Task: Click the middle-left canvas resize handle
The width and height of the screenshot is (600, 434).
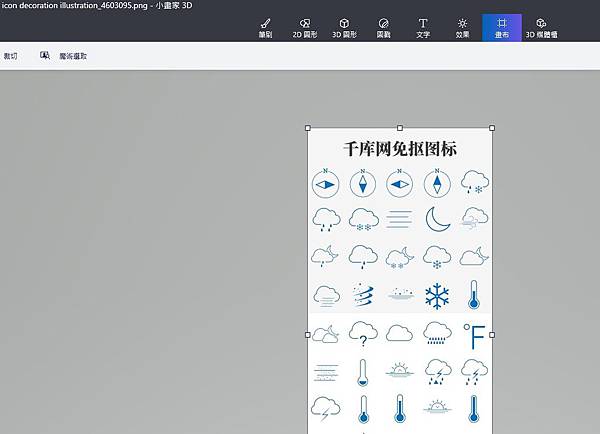Action: [x=308, y=335]
